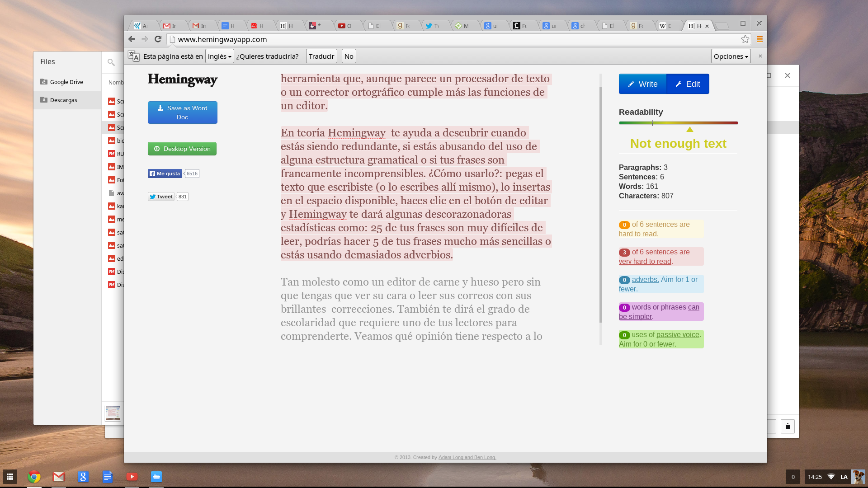Switch to the Google Docs tab
Screen dimensions: 868x488
[228, 26]
